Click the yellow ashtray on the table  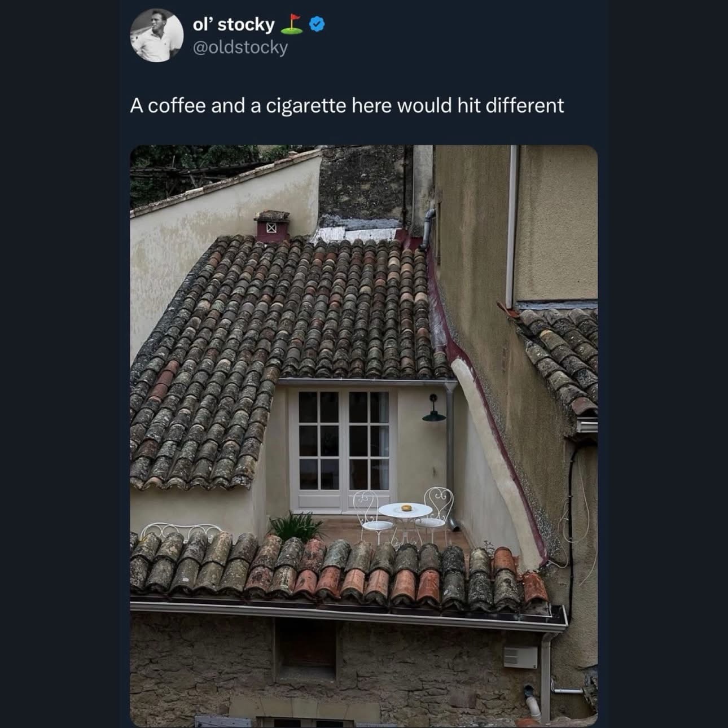406,508
